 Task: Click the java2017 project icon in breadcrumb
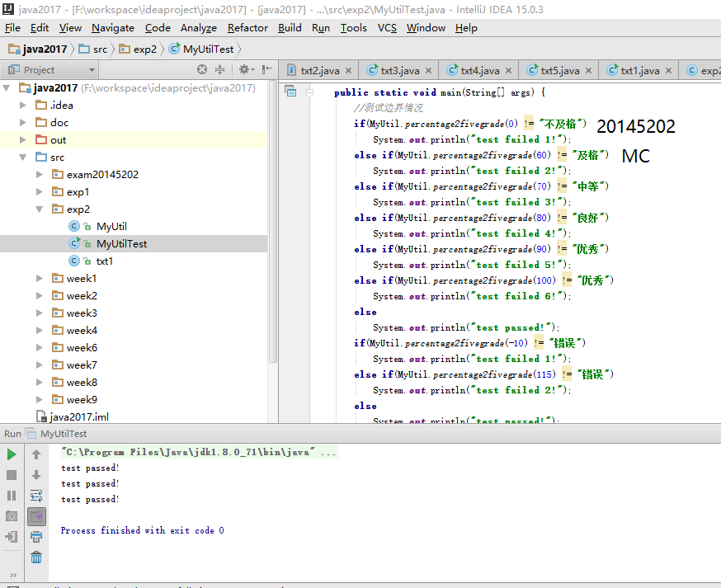[x=14, y=49]
